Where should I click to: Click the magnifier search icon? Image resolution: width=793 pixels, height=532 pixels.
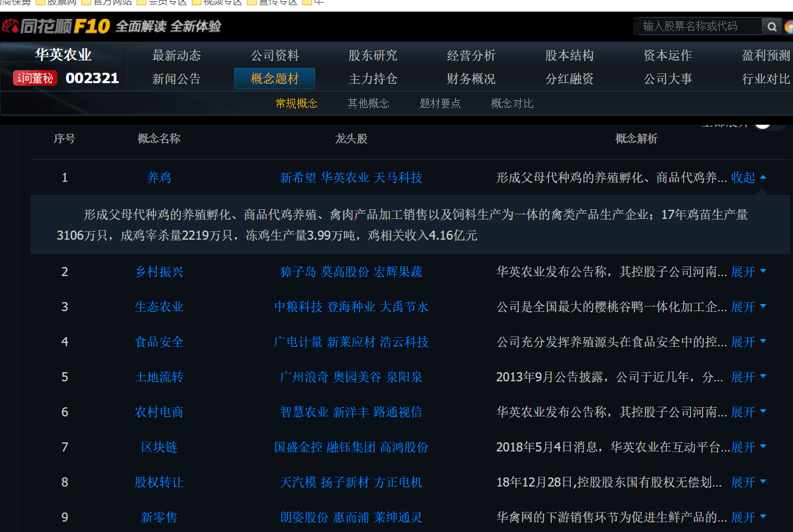pyautogui.click(x=772, y=27)
